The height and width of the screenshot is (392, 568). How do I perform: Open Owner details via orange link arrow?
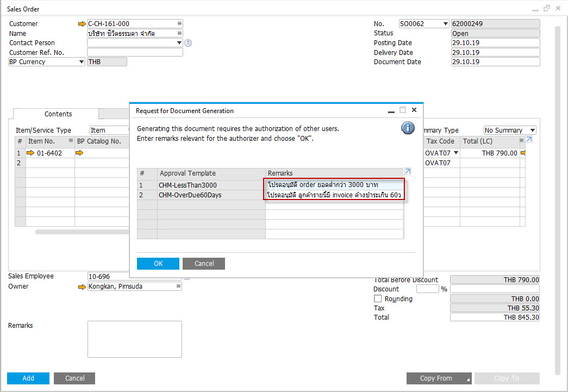pos(82,287)
